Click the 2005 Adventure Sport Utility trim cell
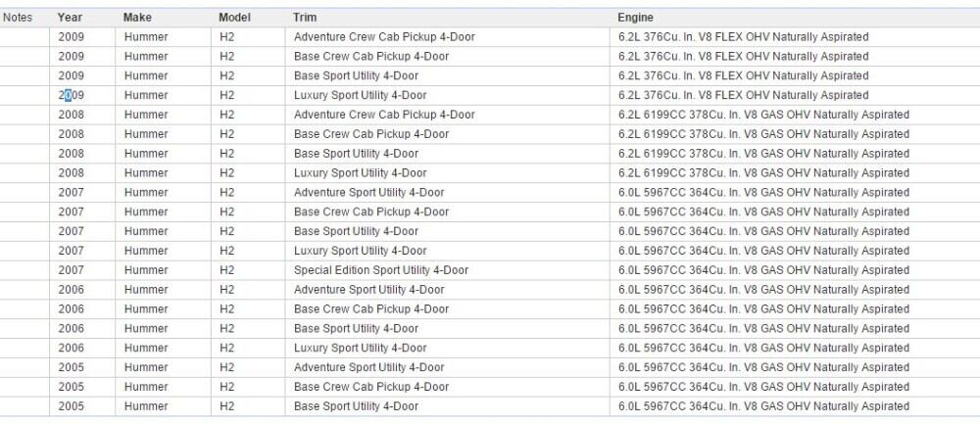Viewport: 980px width, 424px height. 368,367
